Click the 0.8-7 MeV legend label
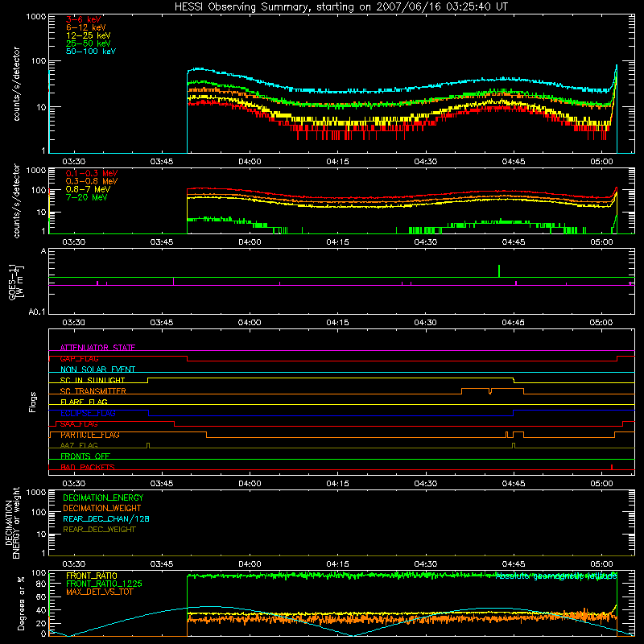644x644 pixels. click(88, 189)
